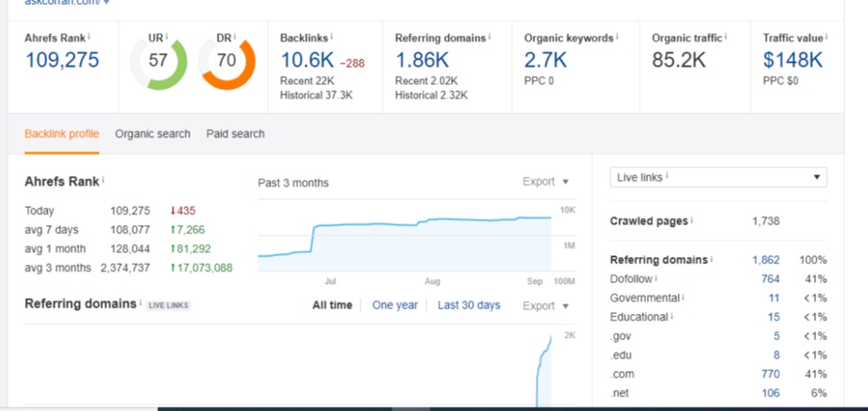Click the info icon beside DR
This screenshot has height=411, width=868.
tap(234, 37)
